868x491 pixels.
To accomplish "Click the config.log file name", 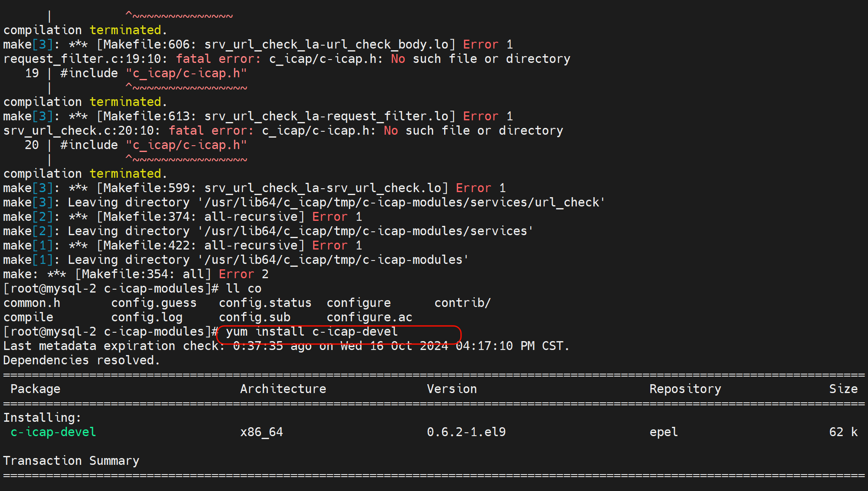I will pos(147,317).
